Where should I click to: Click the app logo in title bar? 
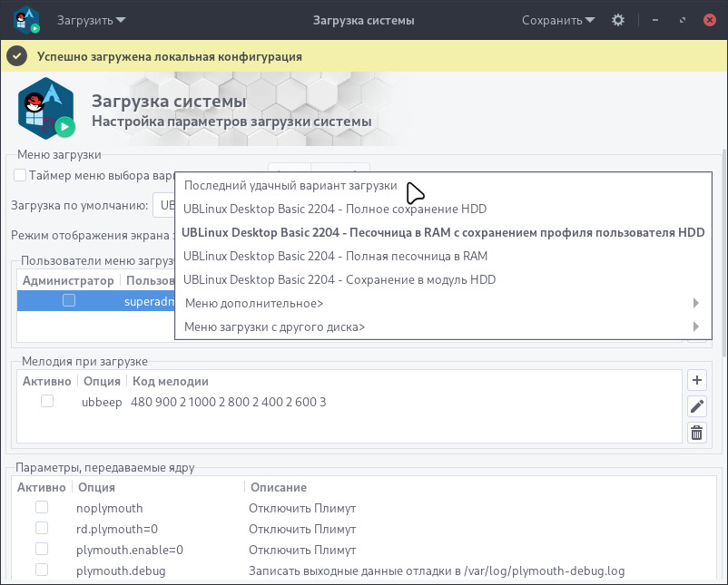click(27, 20)
